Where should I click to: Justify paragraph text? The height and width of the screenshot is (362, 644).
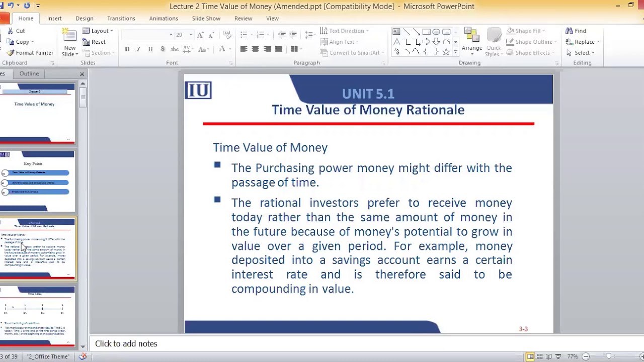tap(279, 49)
